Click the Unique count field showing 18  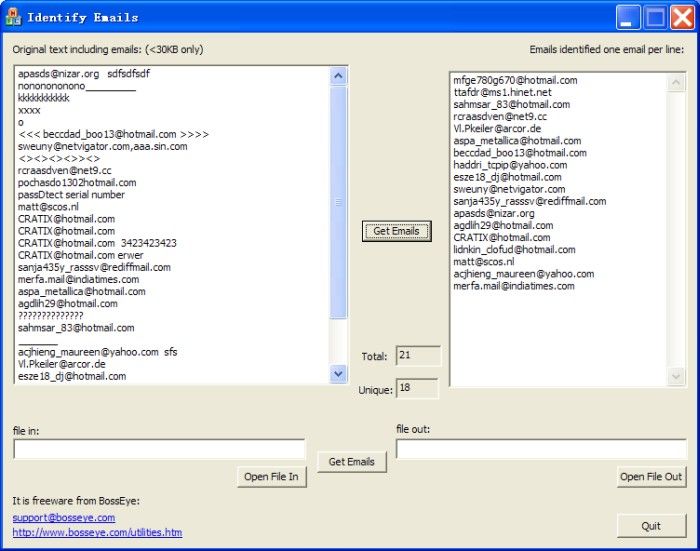417,388
